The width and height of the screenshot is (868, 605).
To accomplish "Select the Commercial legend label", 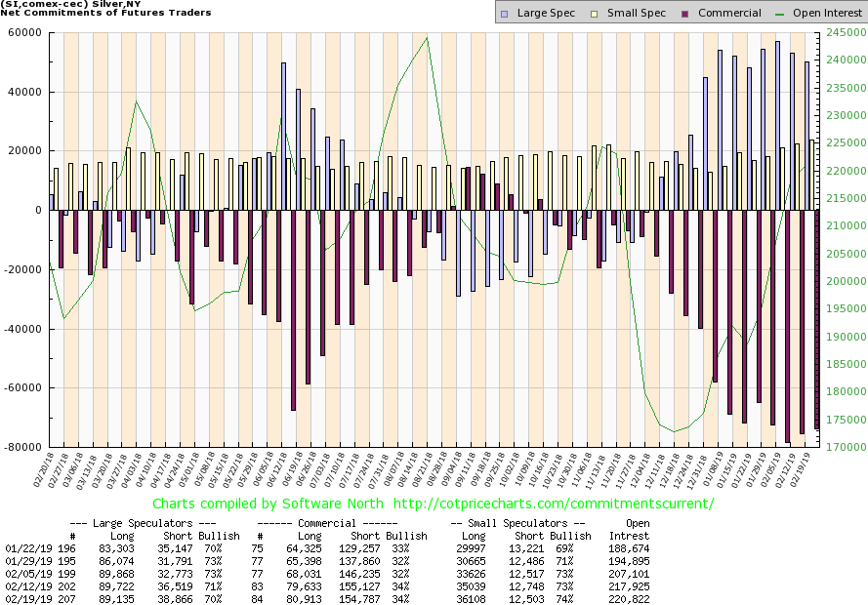I will [729, 14].
